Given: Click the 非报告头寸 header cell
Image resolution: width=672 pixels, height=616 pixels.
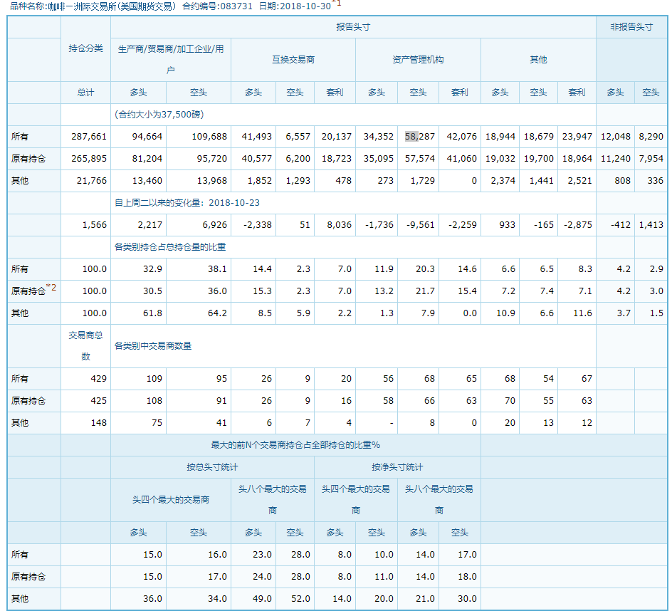Looking at the screenshot, I should (631, 27).
